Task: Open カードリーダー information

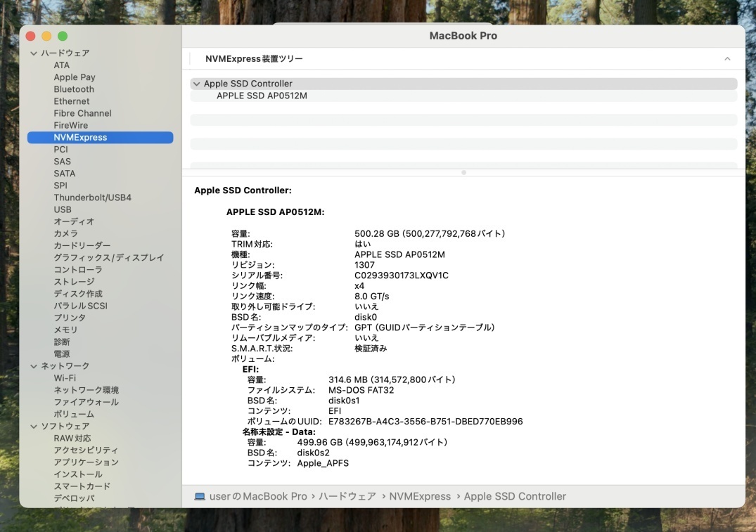Action: (82, 246)
